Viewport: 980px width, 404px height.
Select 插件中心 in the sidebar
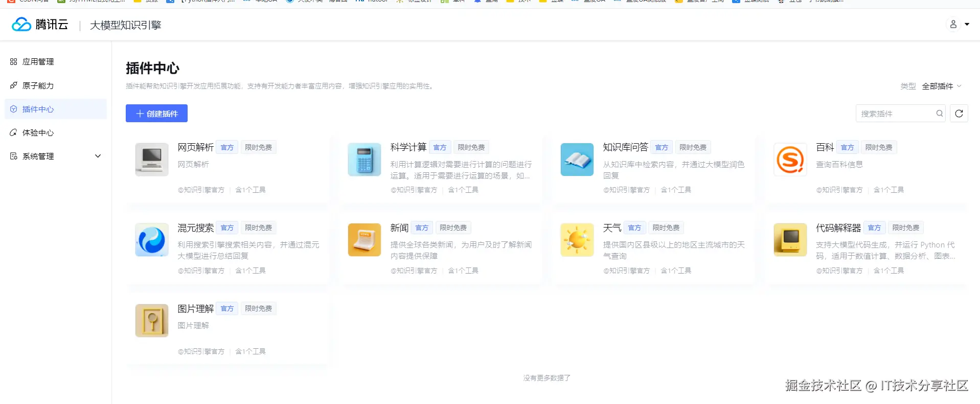(x=56, y=109)
